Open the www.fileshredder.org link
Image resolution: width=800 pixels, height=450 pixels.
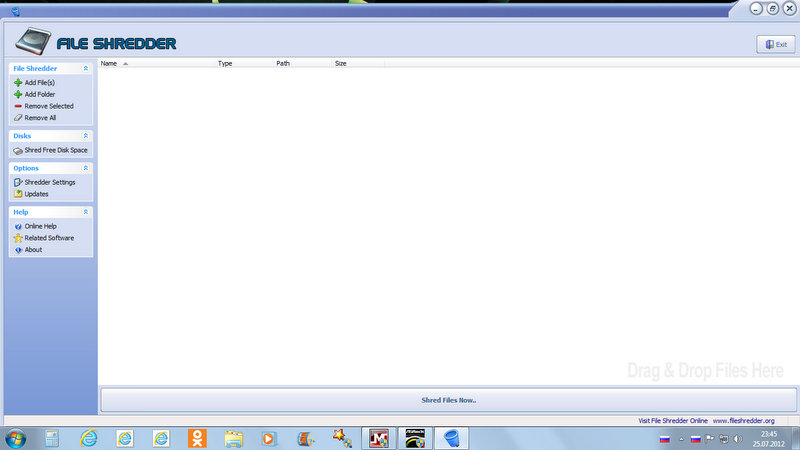coord(743,421)
